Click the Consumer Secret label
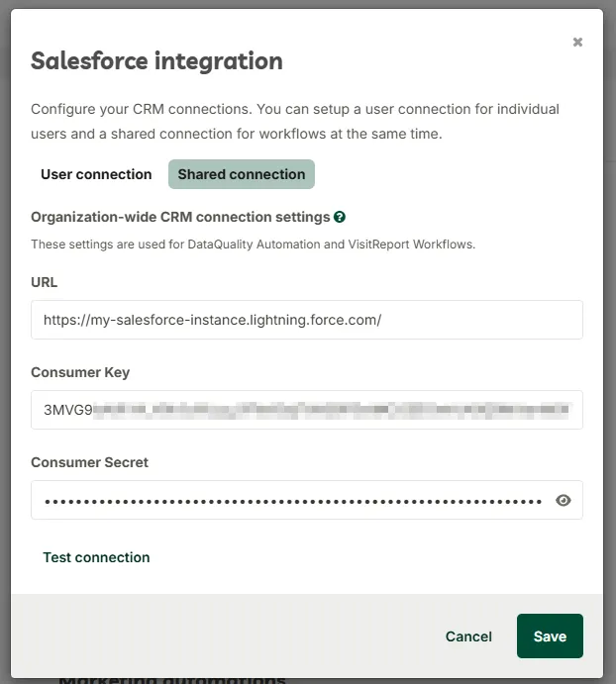This screenshot has width=616, height=684. [89, 462]
